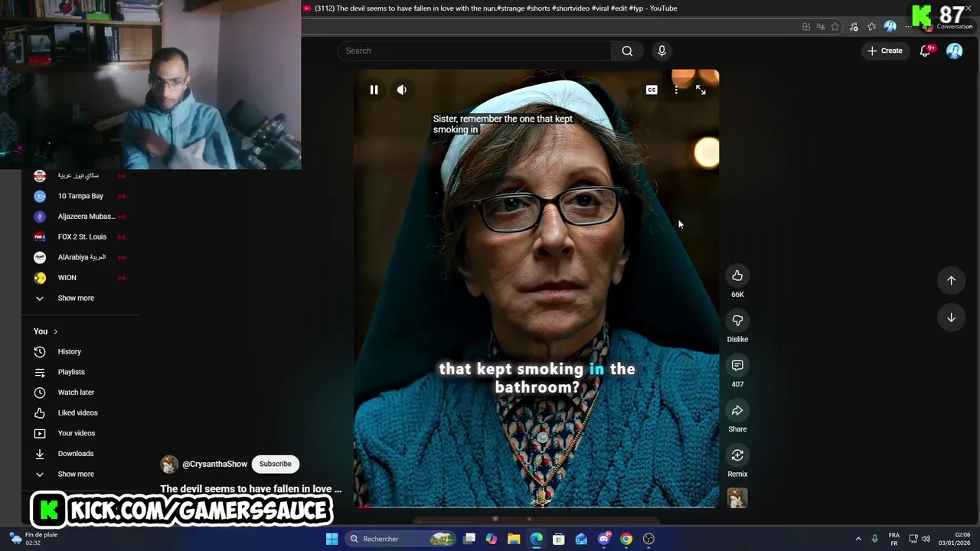
Task: Dislike this Short
Action: [x=737, y=321]
